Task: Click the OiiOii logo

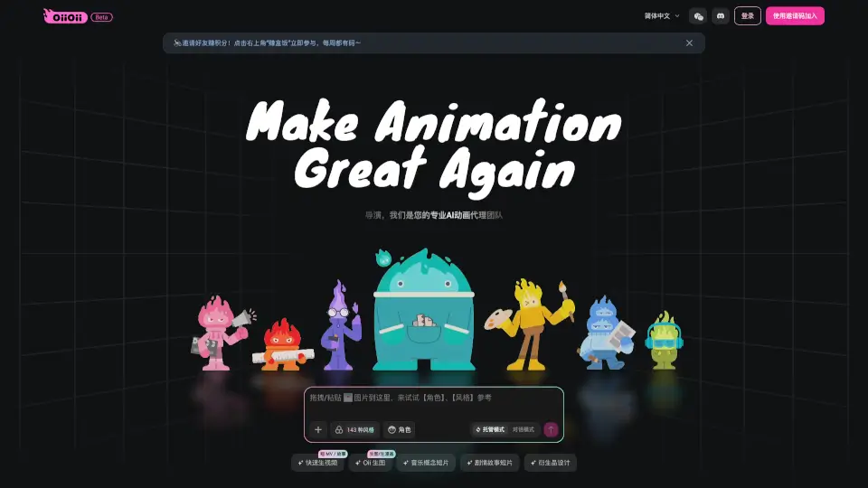Action: pos(66,16)
